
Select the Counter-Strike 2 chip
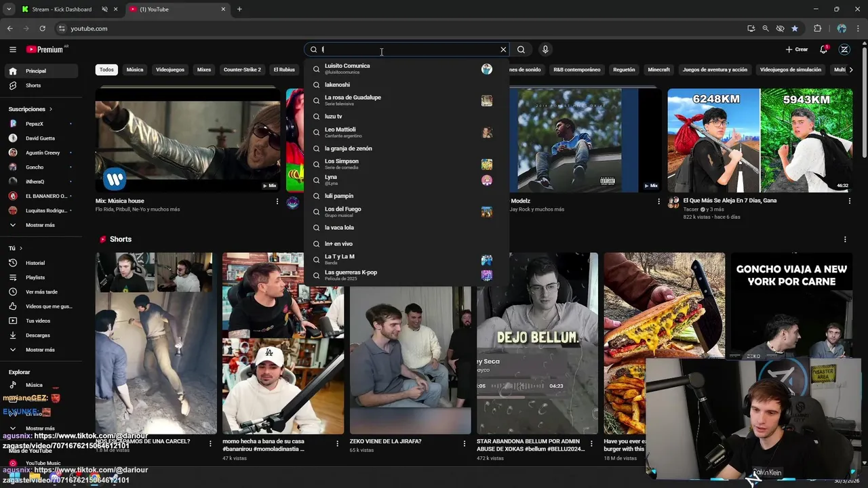click(x=242, y=70)
